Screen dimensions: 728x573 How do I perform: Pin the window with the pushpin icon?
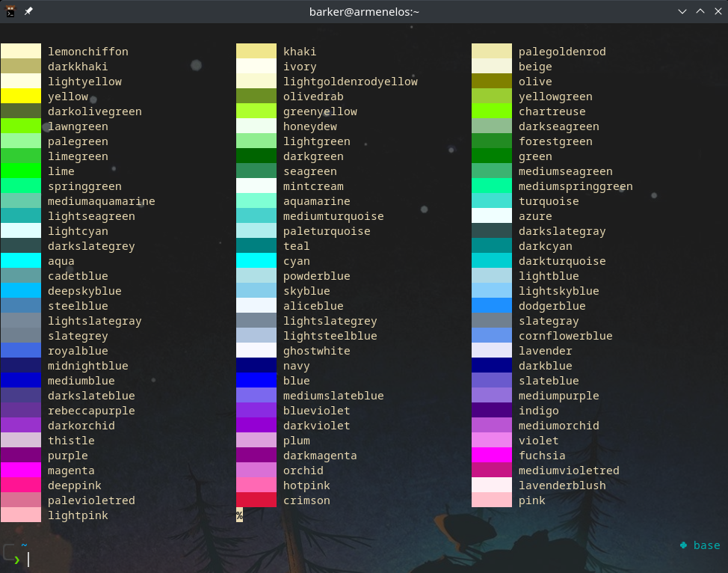[x=28, y=11]
